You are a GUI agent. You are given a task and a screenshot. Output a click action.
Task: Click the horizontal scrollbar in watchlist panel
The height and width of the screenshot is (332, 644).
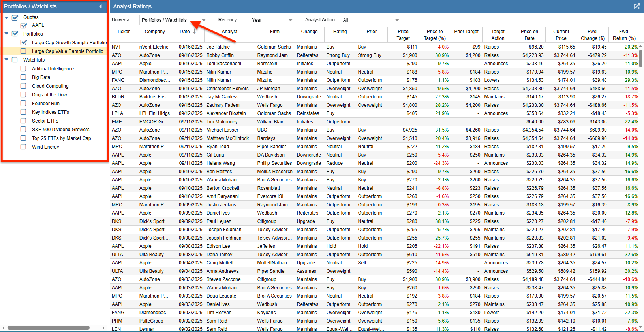(x=49, y=328)
